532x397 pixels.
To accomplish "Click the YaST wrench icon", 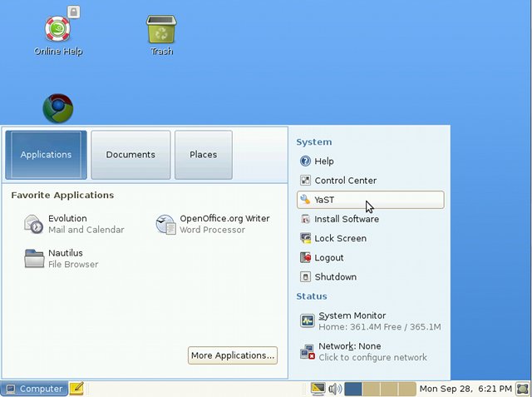I will coord(305,200).
